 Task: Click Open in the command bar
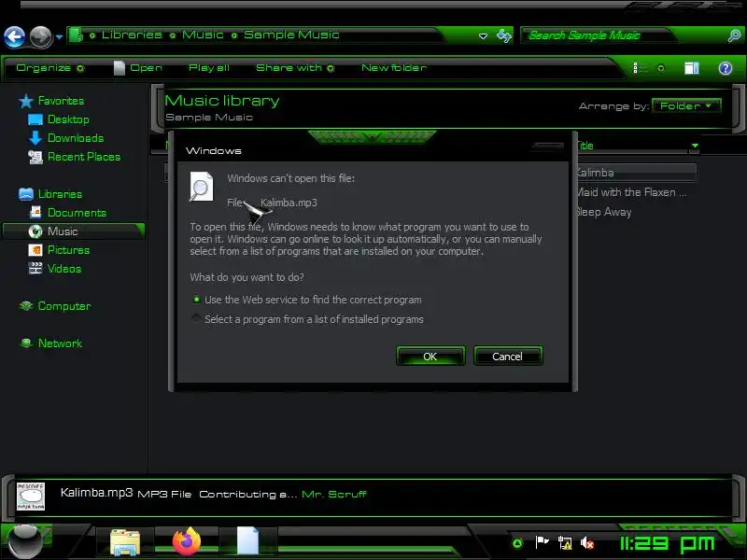tap(138, 68)
